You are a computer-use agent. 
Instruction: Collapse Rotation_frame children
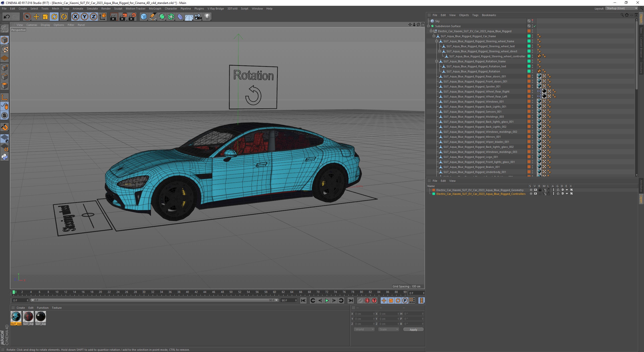[x=437, y=61]
